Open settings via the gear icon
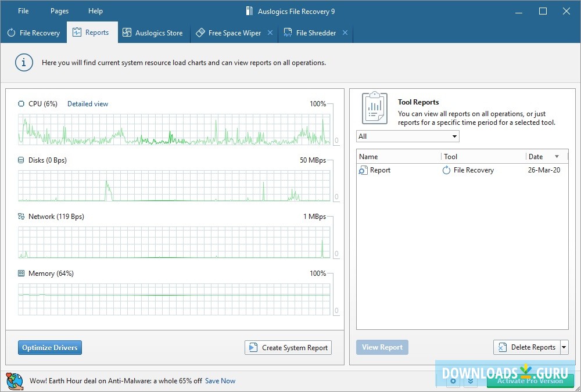The height and width of the screenshot is (392, 581). point(453,381)
